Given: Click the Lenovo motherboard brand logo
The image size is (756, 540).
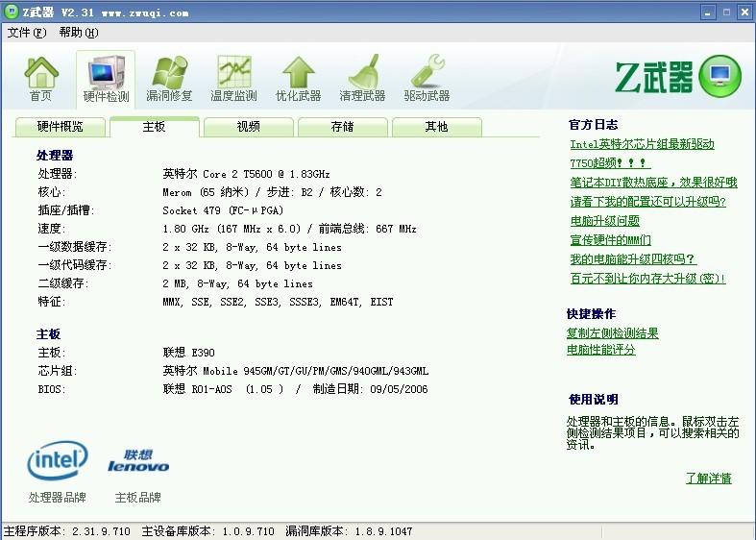Looking at the screenshot, I should click(138, 461).
